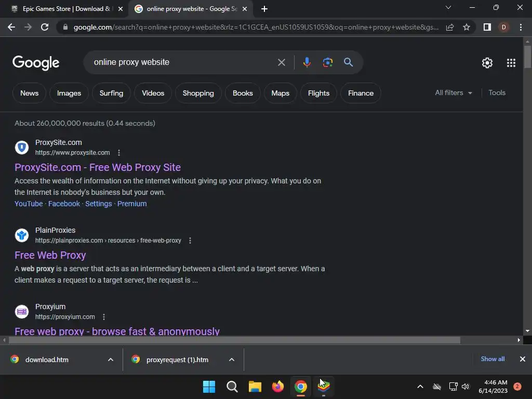
Task: Click the magnifier search button
Action: tap(348, 62)
